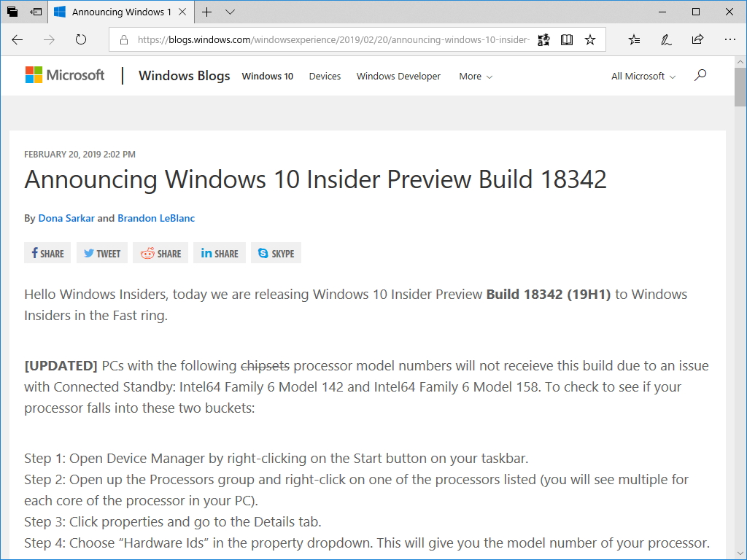Search Microsoft.com with the magnifier
747x560 pixels.
[x=700, y=75]
